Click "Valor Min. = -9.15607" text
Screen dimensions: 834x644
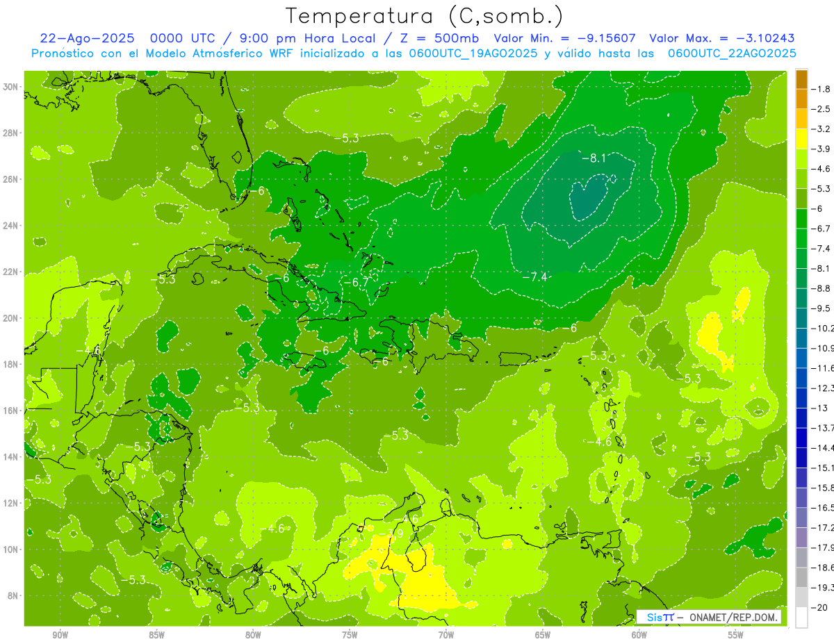(x=564, y=38)
